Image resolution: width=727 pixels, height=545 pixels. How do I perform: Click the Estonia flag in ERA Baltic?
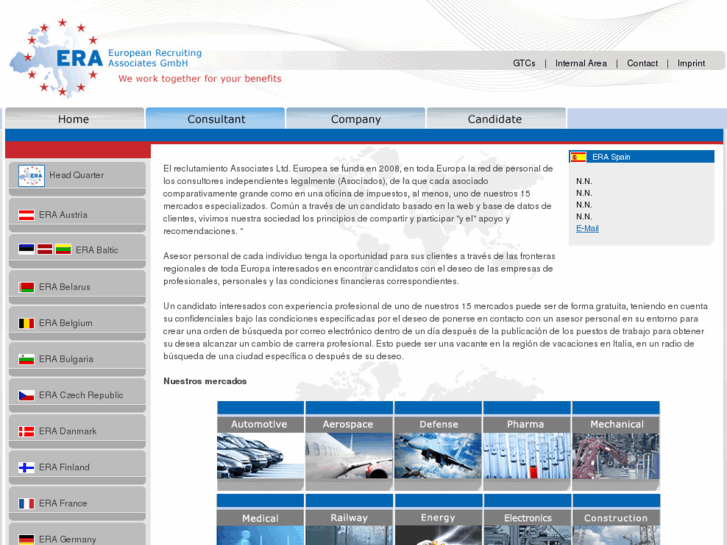click(x=26, y=250)
